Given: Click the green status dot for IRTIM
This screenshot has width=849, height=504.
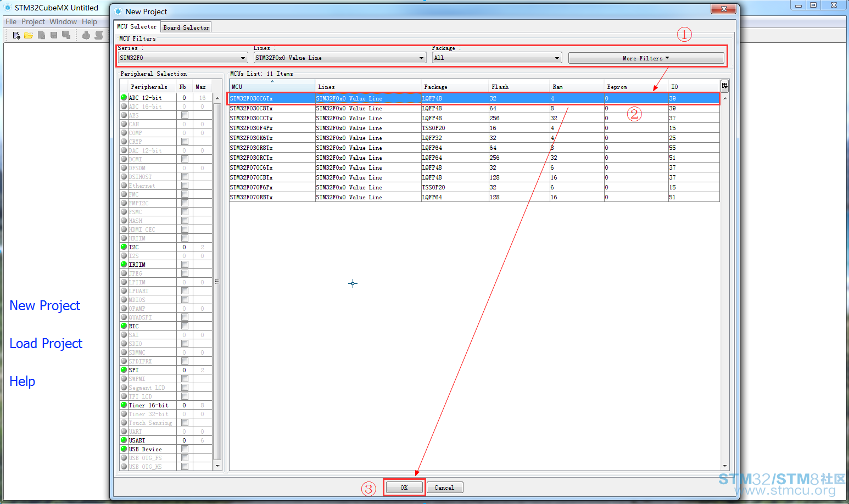Looking at the screenshot, I should pos(124,264).
